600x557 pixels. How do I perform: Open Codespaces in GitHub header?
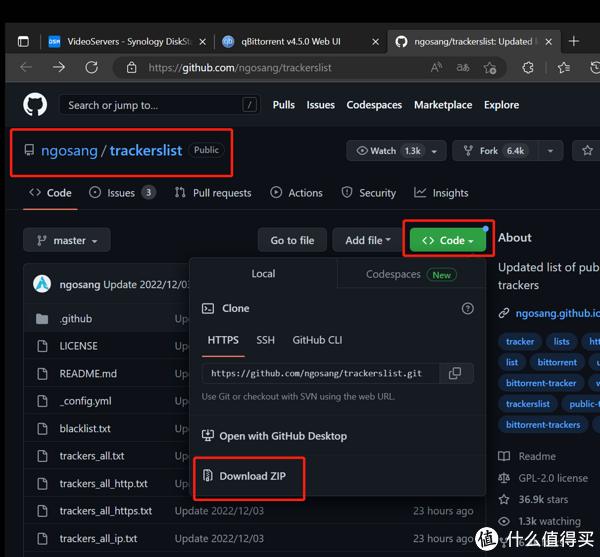click(374, 105)
